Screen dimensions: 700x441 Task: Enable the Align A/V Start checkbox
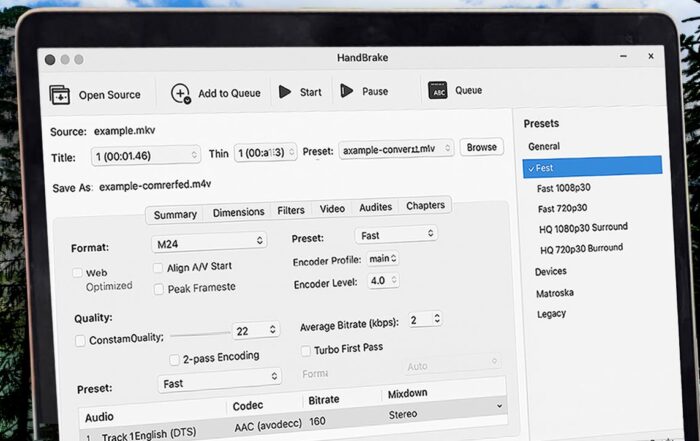coord(158,268)
